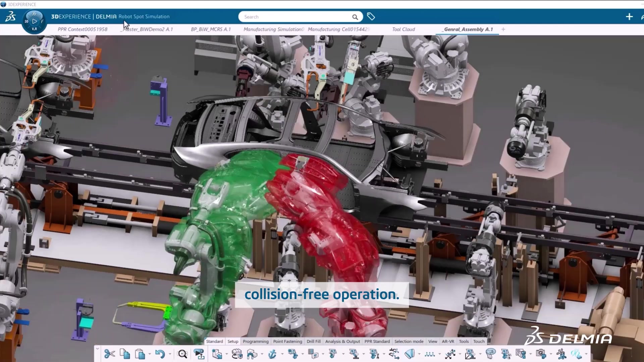Screen dimensions: 644x362
Task: Click the teal swirl icon at toolbar end
Action: click(x=576, y=354)
